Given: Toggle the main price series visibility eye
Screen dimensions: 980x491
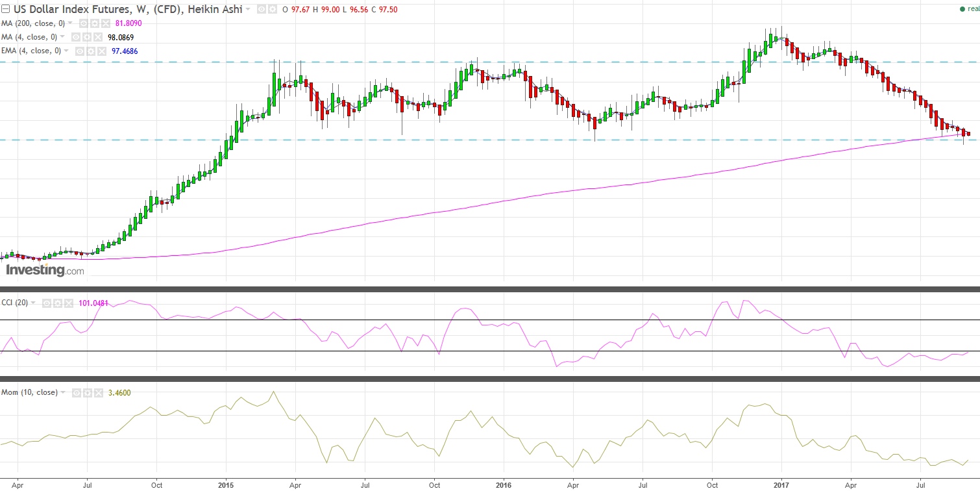Looking at the screenshot, I should pyautogui.click(x=262, y=9).
